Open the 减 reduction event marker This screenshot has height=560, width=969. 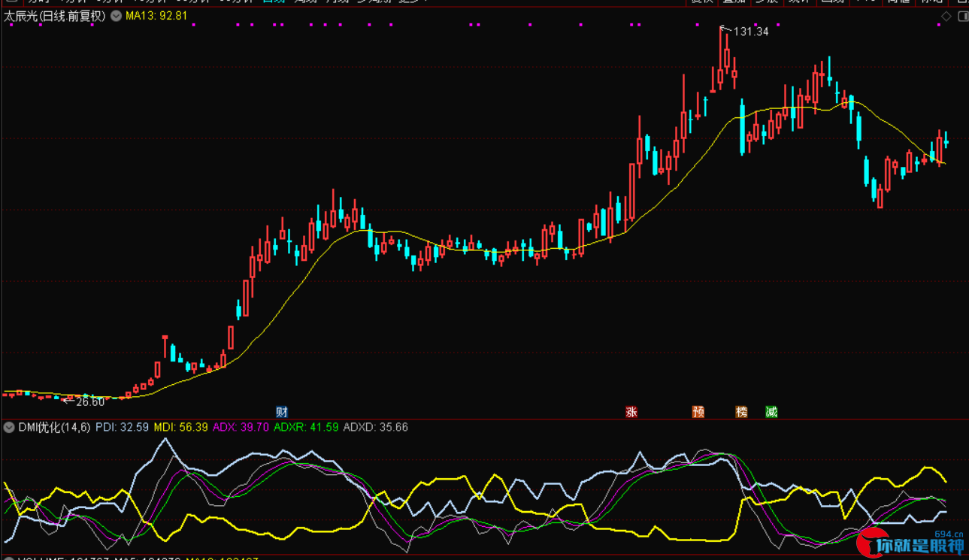(771, 412)
